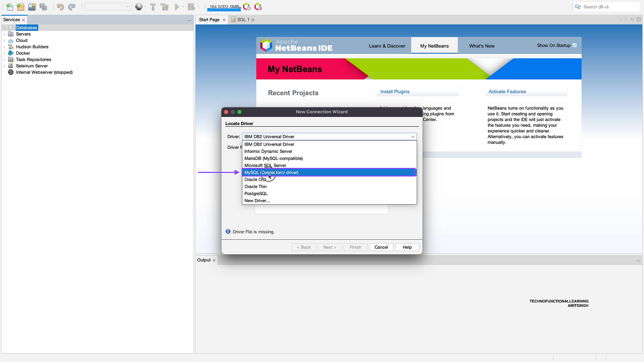644x362 pixels.
Task: Click the green Run Project arrow
Action: [x=177, y=7]
